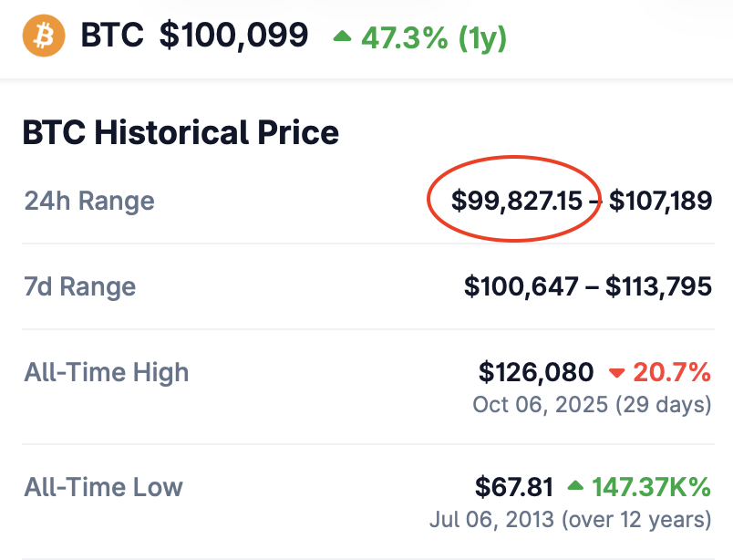Select the All-Time Low label
Image resolution: width=733 pixels, height=560 pixels.
click(103, 487)
